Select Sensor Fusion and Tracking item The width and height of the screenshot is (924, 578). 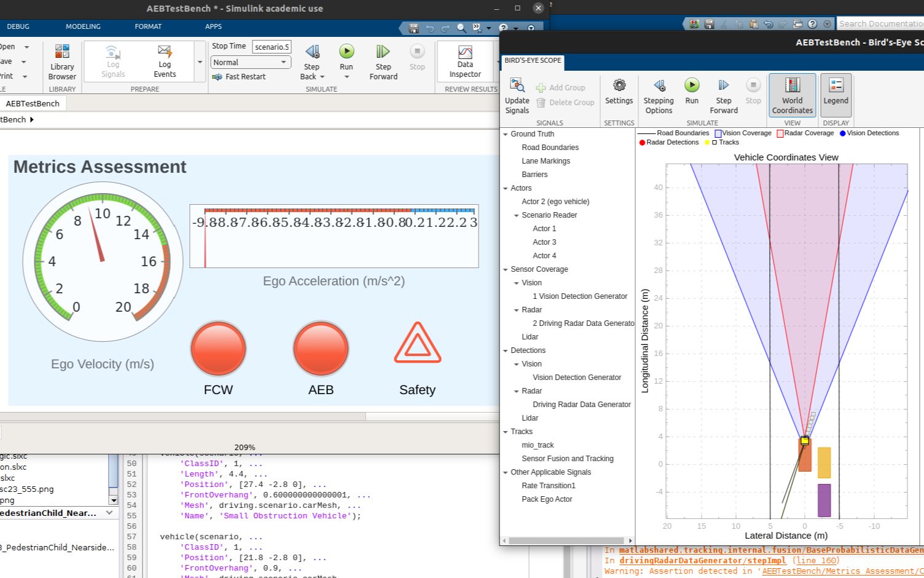(x=567, y=459)
